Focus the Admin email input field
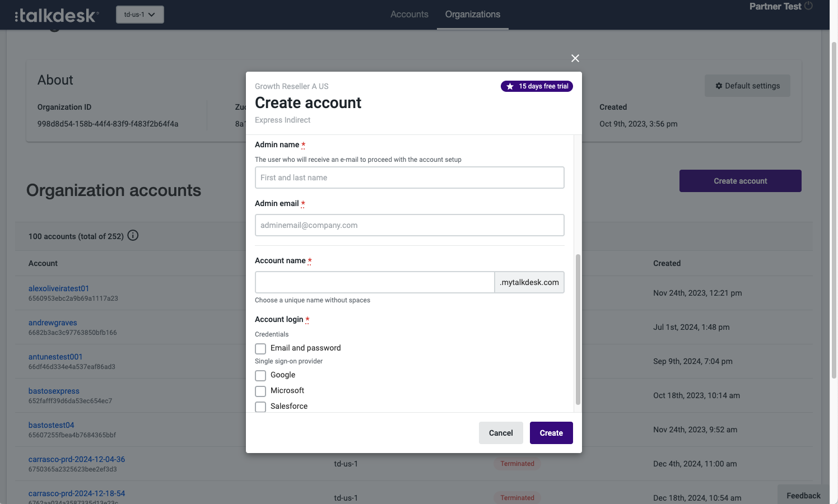This screenshot has height=504, width=838. 409,225
